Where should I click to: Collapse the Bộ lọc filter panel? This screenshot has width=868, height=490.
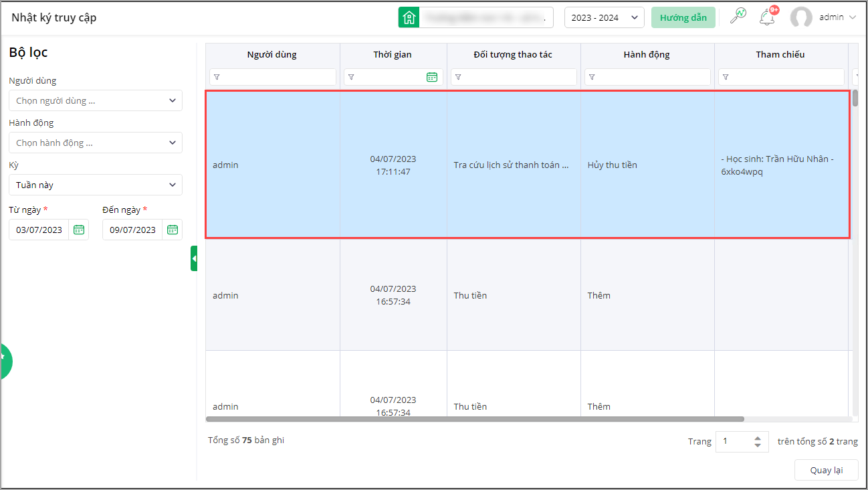click(x=194, y=258)
